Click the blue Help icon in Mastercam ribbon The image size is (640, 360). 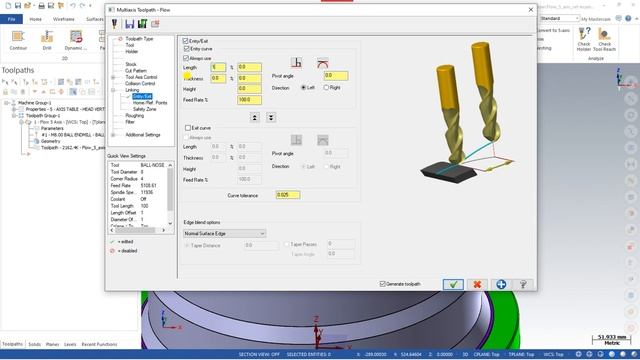pyautogui.click(x=629, y=18)
